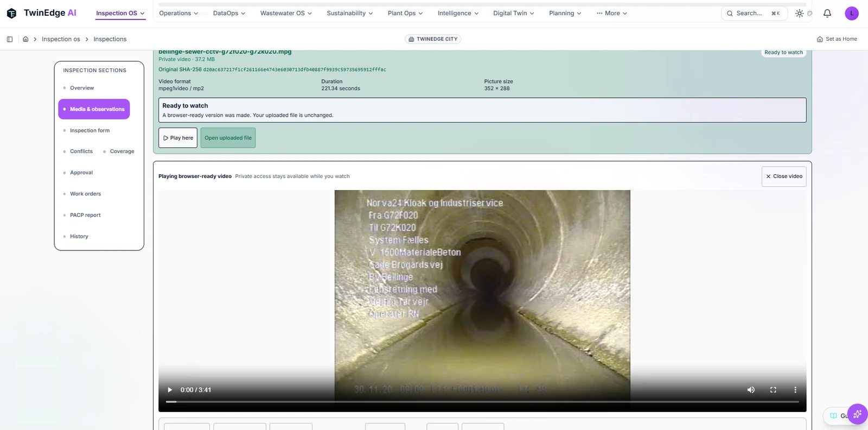Open the DataOps dropdown
The height and width of the screenshot is (430, 868).
[x=229, y=14]
